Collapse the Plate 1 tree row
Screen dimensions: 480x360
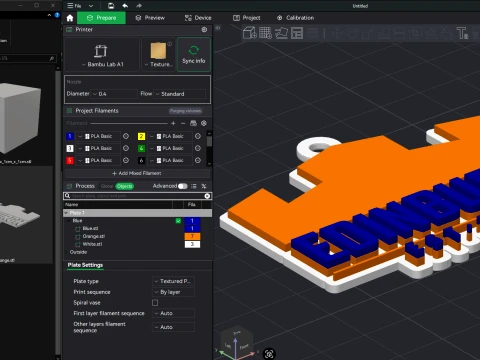tap(66, 213)
